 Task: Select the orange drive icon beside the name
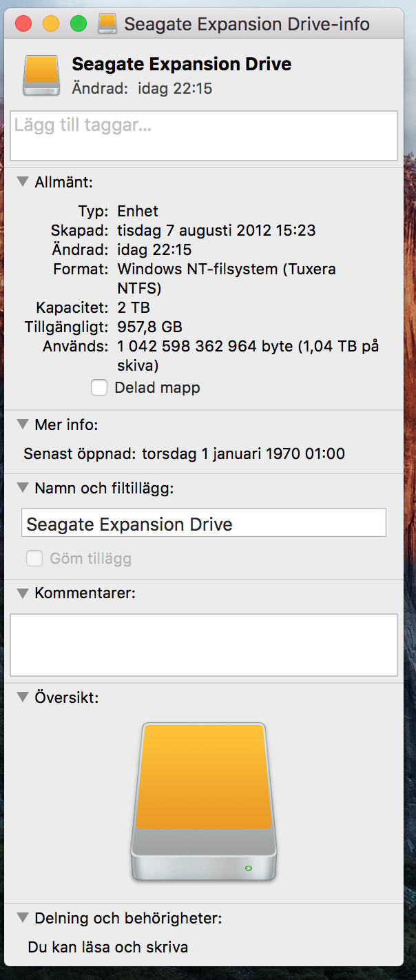click(x=41, y=75)
